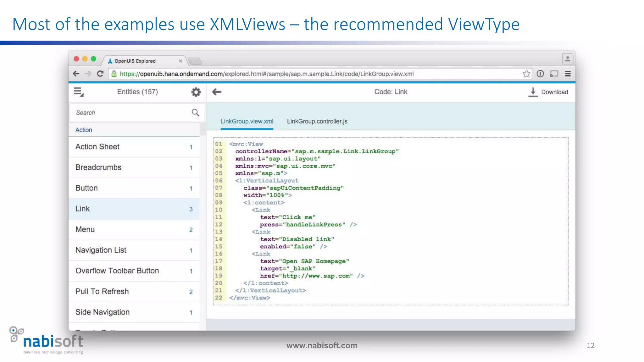This screenshot has width=644, height=362.
Task: Click the browser back arrow
Action: pos(76,74)
